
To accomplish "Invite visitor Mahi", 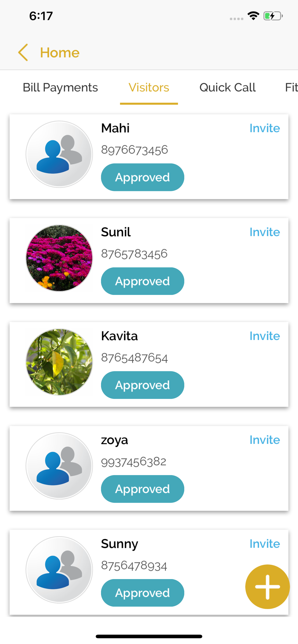I will coord(265,128).
